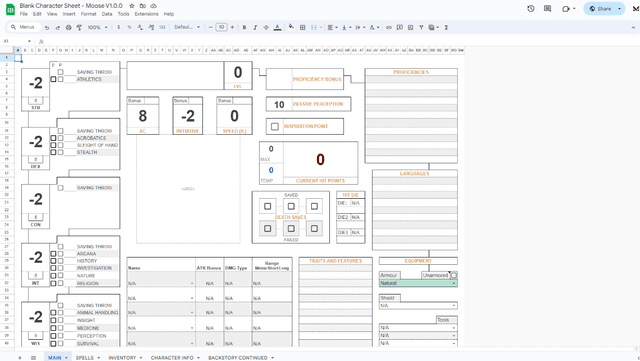This screenshot has height=361, width=640.
Task: Toggle bold formatting
Action: click(244, 27)
